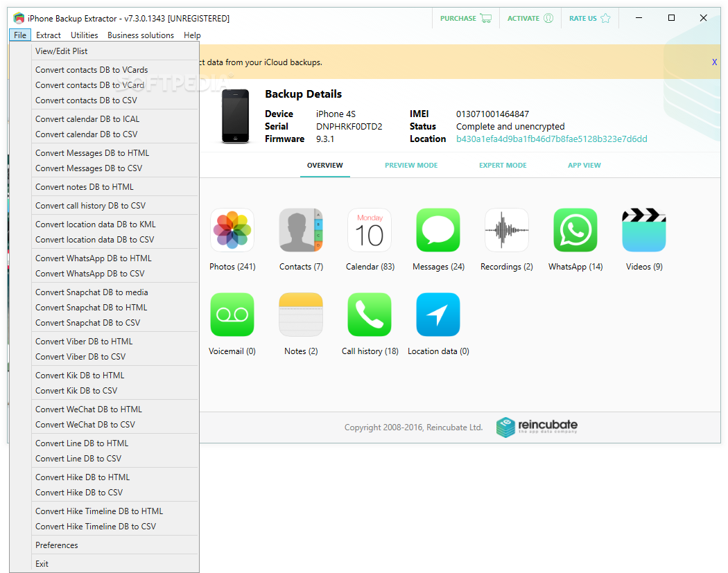Image resolution: width=728 pixels, height=573 pixels.
Task: Choose Exit from the File menu
Action: (x=115, y=563)
